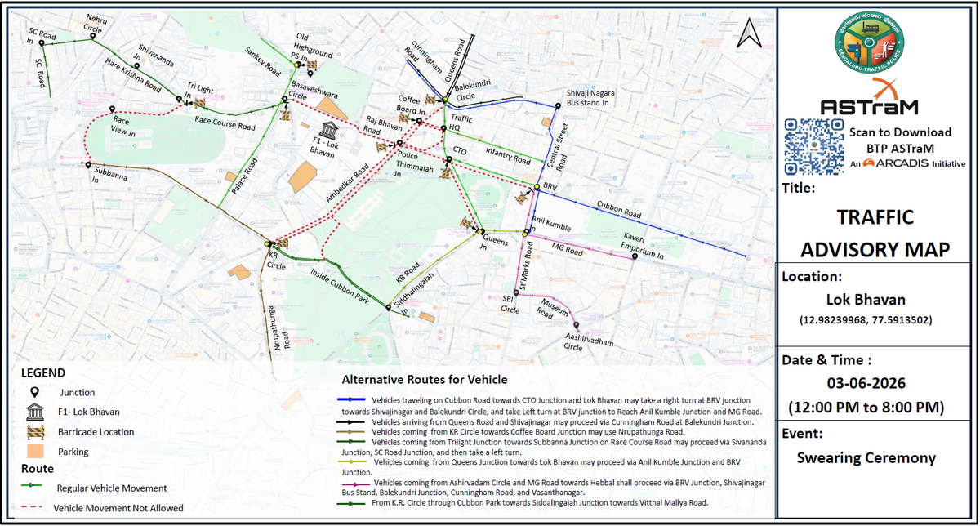Click the 'Race Course Road' map label
The width and height of the screenshot is (980, 526).
pos(225,125)
